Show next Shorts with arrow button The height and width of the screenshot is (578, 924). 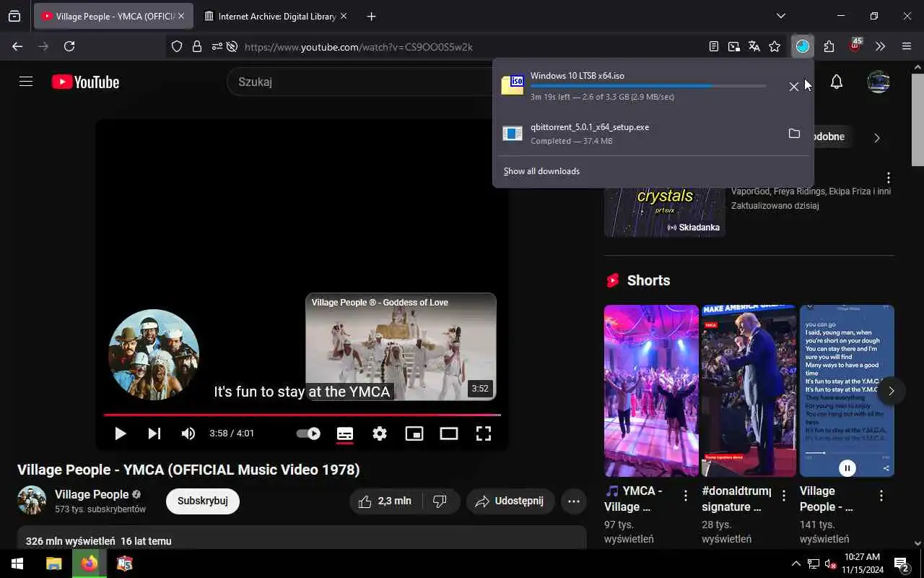[891, 391]
